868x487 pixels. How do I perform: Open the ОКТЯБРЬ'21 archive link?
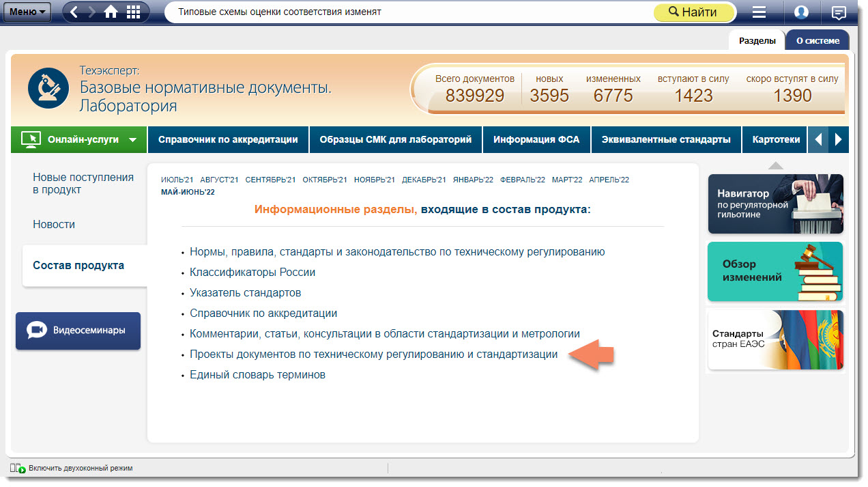[325, 180]
